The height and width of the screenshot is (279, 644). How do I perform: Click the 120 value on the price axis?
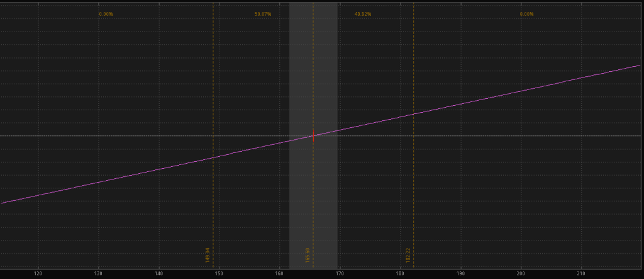tap(38, 274)
